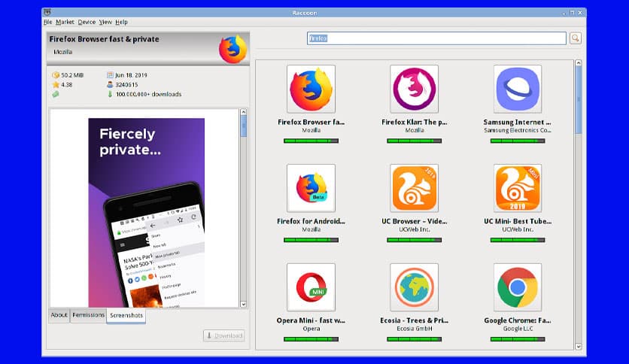The image size is (629, 364).
Task: Click the 'Ecosia GmbH' publisher text
Action: click(415, 329)
